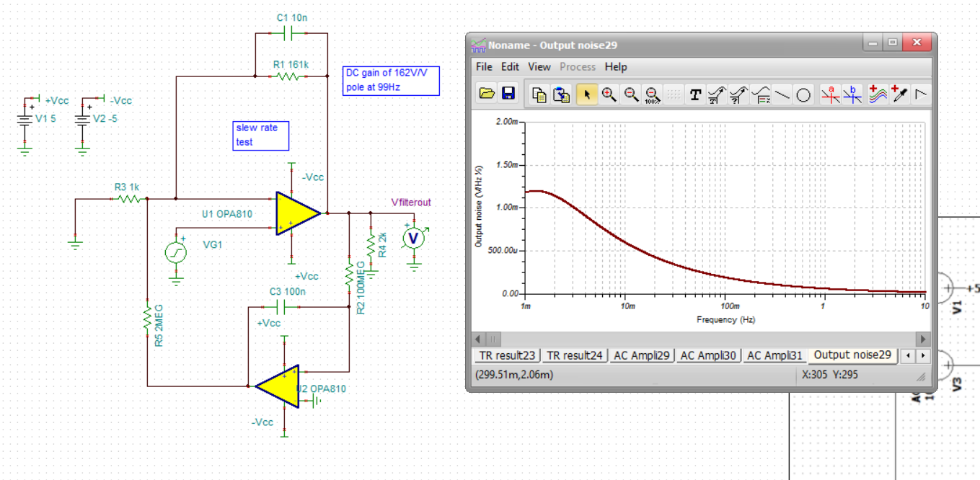Select the Output noise29 tab

pyautogui.click(x=852, y=355)
